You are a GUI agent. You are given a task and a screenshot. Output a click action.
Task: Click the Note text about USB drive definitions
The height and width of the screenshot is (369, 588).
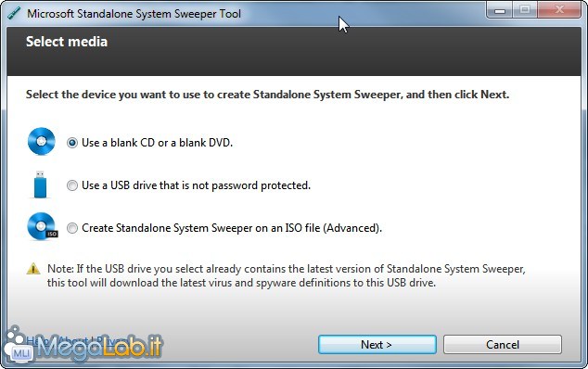click(287, 275)
